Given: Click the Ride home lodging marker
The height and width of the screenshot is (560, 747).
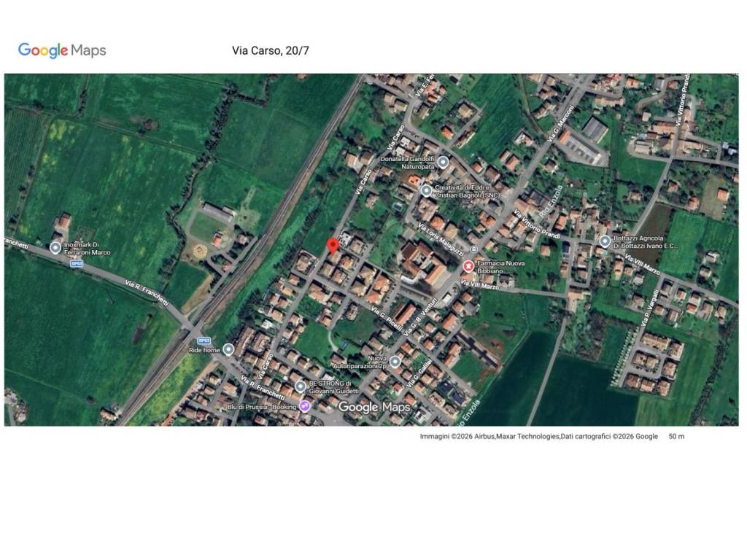Looking at the screenshot, I should [x=228, y=349].
